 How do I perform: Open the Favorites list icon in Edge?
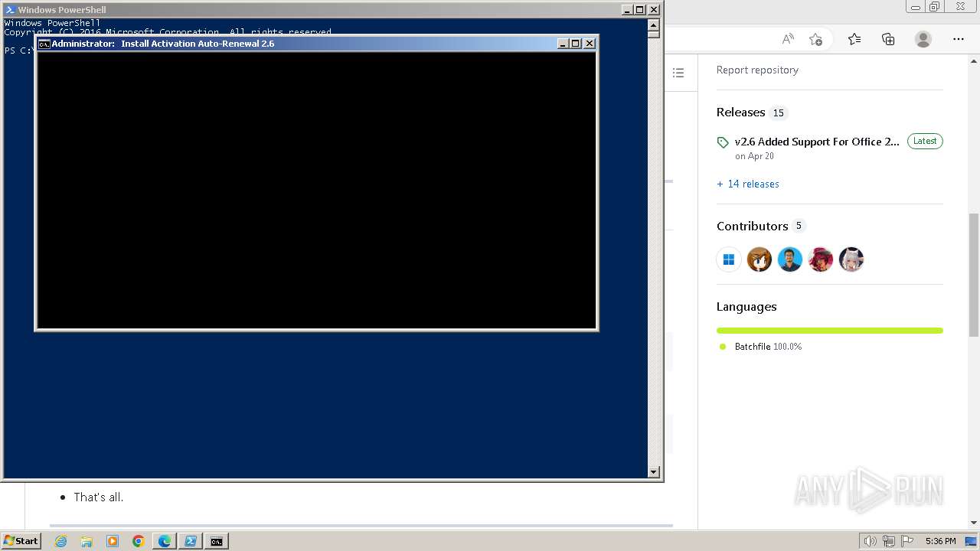click(854, 39)
